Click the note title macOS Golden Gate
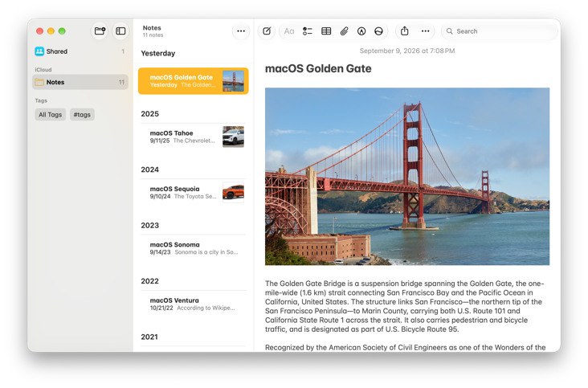The width and height of the screenshot is (588, 388). coord(318,68)
